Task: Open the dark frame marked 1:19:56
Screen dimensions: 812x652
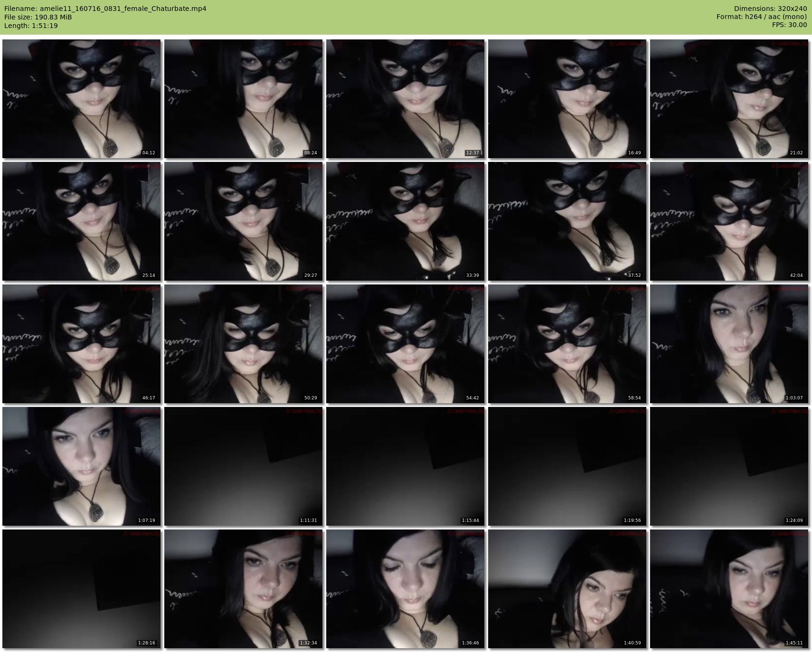Action: 567,466
